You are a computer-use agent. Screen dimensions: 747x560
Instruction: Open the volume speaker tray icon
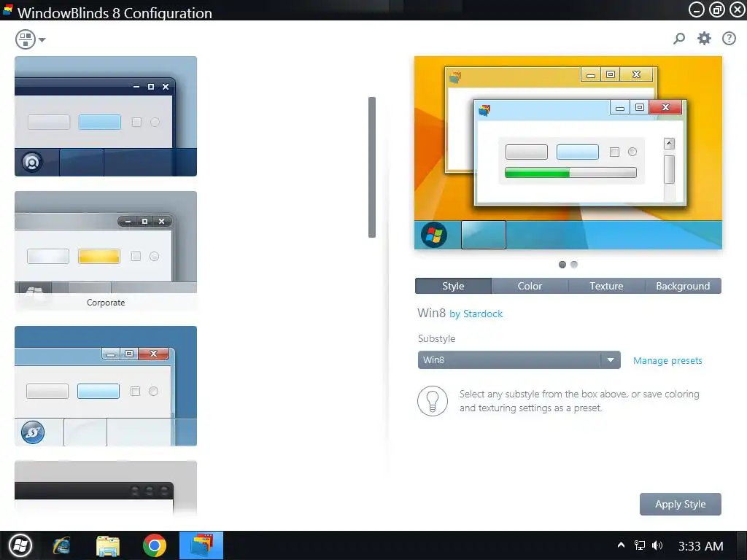pyautogui.click(x=657, y=545)
